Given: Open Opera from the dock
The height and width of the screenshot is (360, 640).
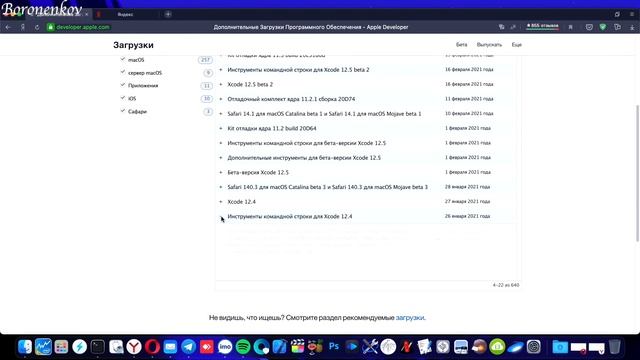Looking at the screenshot, I should point(152,347).
